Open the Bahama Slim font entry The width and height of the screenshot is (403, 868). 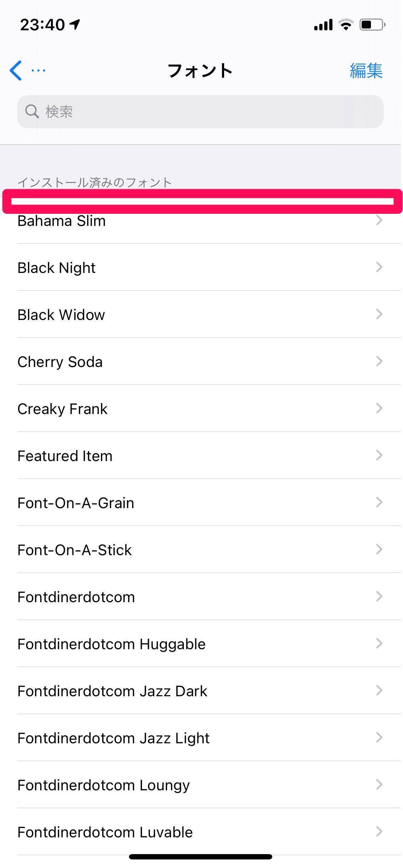coord(61,222)
